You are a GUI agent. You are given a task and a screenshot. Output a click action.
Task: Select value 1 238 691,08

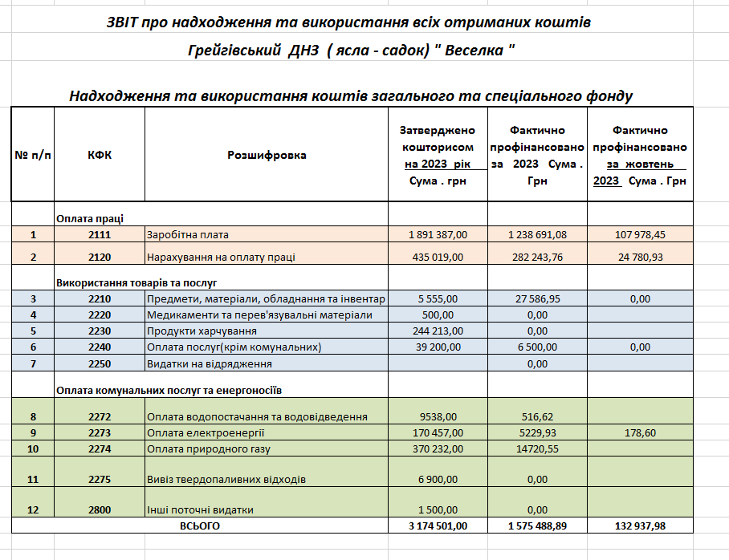537,235
